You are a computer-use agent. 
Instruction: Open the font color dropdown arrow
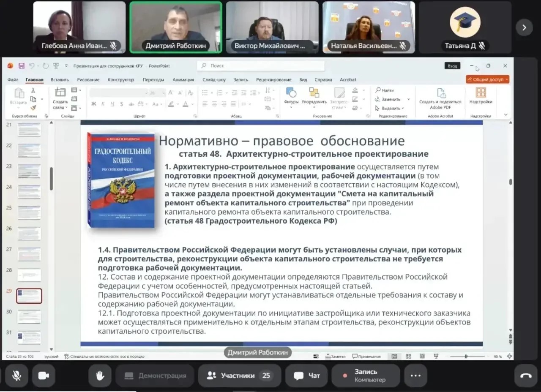[192, 104]
